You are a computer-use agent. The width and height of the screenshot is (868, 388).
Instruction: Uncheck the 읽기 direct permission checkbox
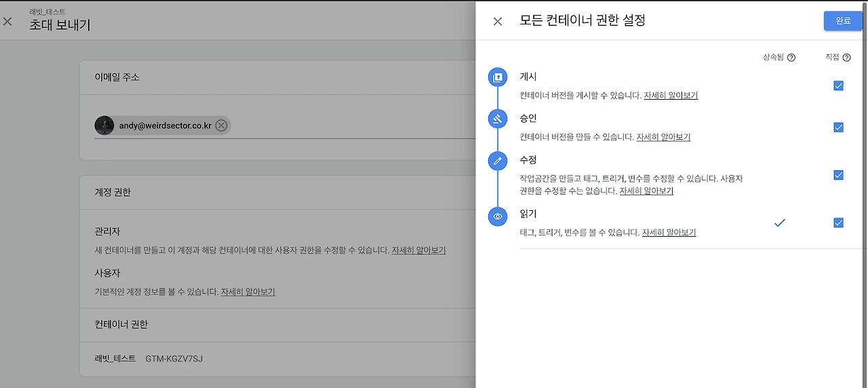click(838, 222)
